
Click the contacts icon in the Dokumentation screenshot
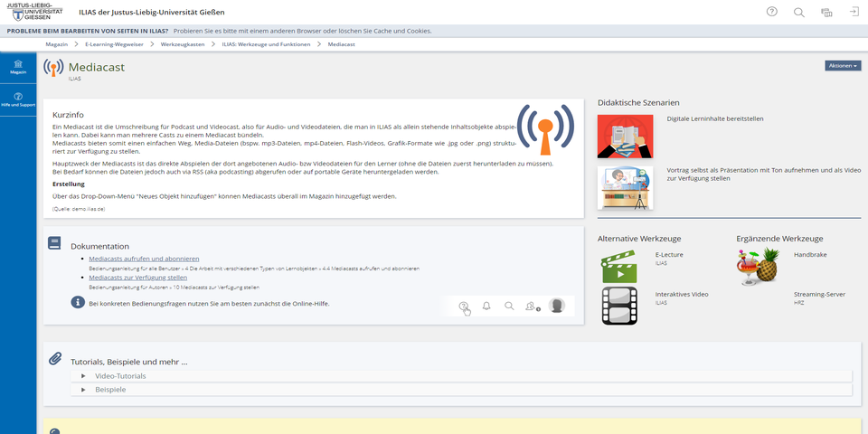(x=532, y=307)
